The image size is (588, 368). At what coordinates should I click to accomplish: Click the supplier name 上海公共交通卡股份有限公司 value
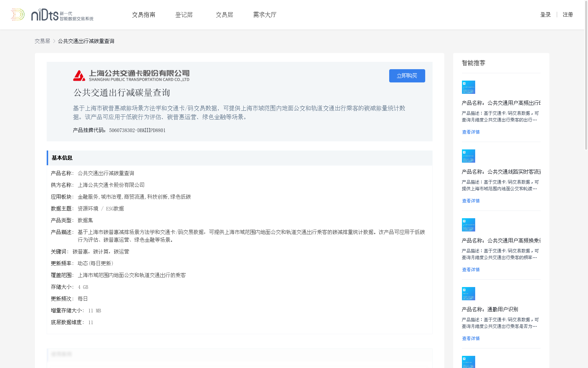[x=111, y=185]
